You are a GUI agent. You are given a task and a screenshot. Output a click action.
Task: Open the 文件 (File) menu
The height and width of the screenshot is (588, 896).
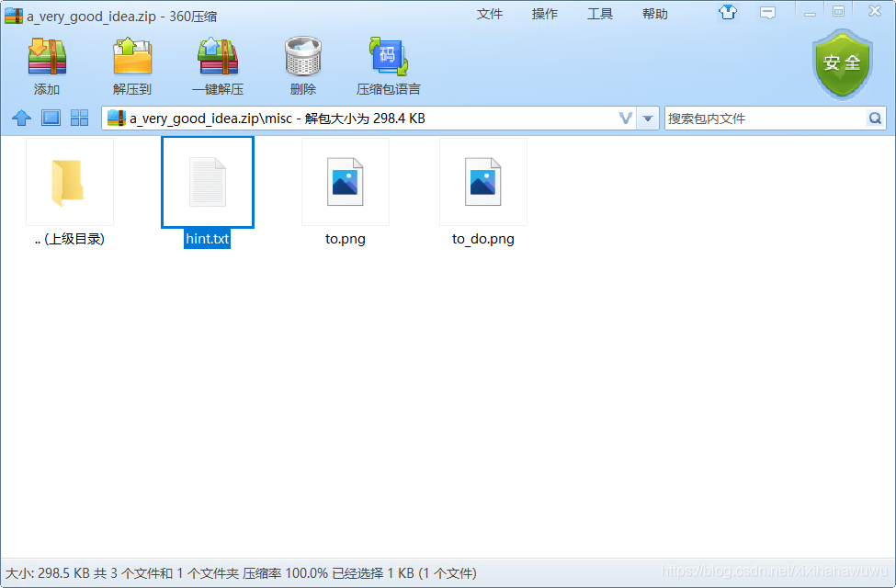tap(491, 13)
